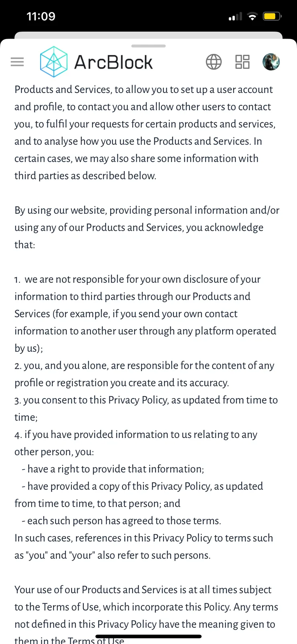
Task: Tap the home indicator bar at bottom
Action: point(148,636)
